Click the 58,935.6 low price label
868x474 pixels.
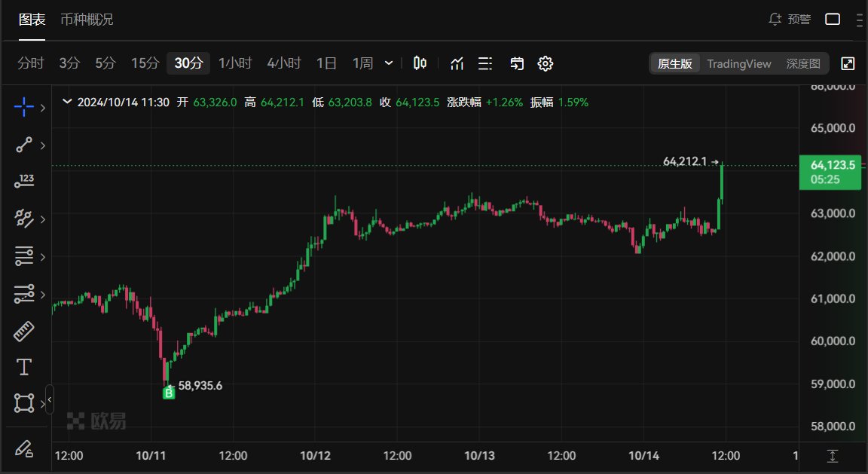click(200, 385)
